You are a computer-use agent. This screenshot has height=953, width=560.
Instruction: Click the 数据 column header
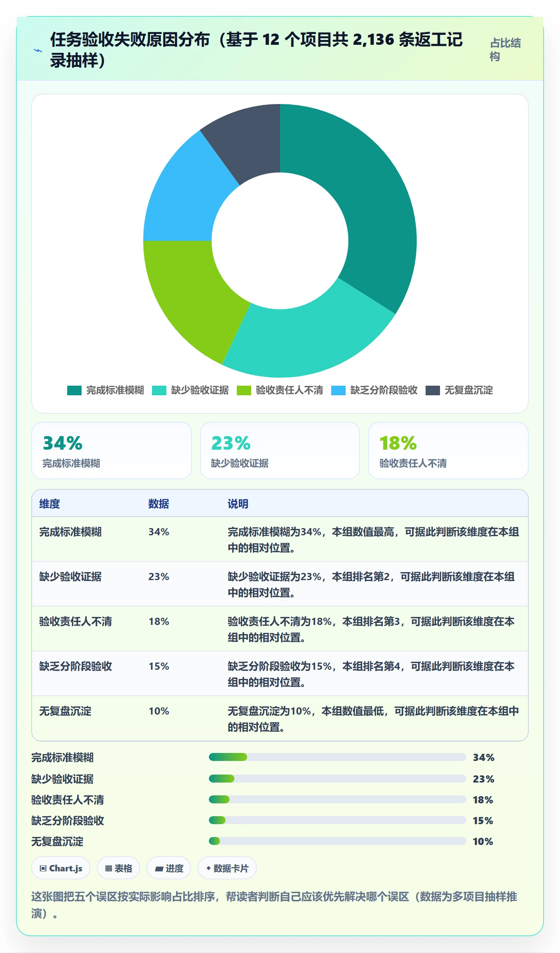(159, 504)
